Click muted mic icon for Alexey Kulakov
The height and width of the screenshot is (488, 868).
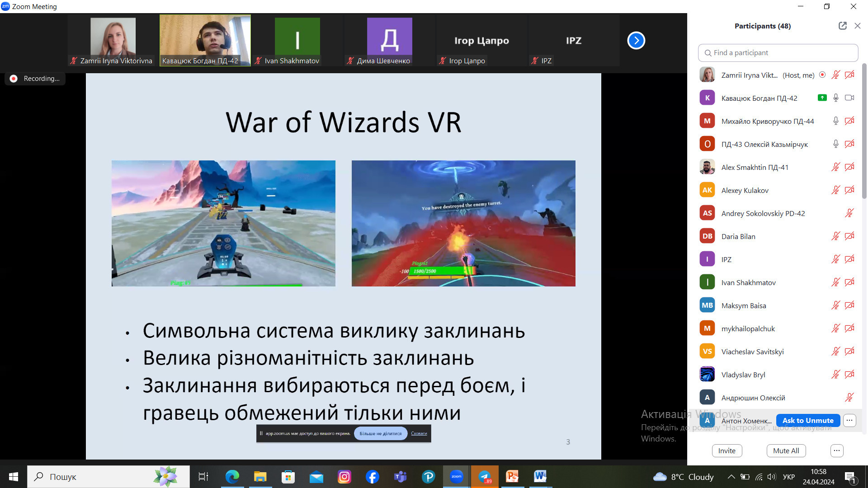pyautogui.click(x=835, y=190)
